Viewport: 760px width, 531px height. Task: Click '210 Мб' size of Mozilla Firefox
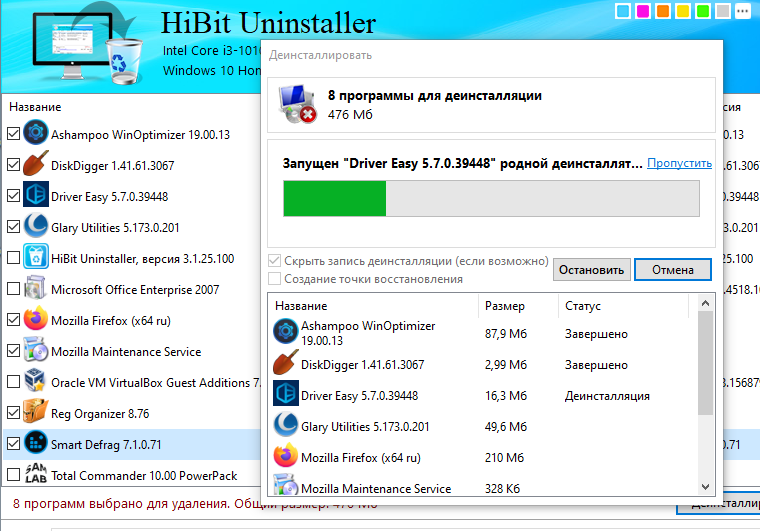tap(504, 458)
